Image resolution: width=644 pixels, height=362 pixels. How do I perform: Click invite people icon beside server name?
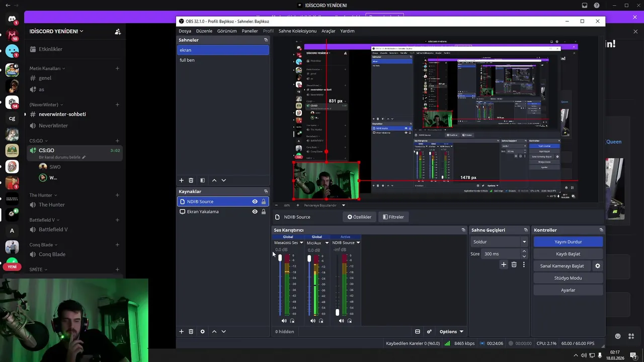(x=118, y=31)
